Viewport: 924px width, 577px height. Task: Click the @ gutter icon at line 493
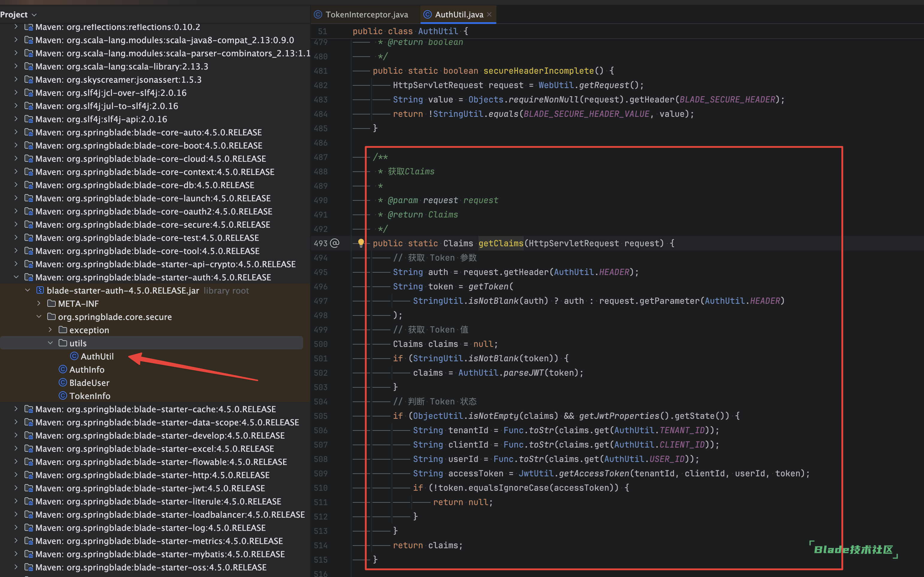click(334, 243)
